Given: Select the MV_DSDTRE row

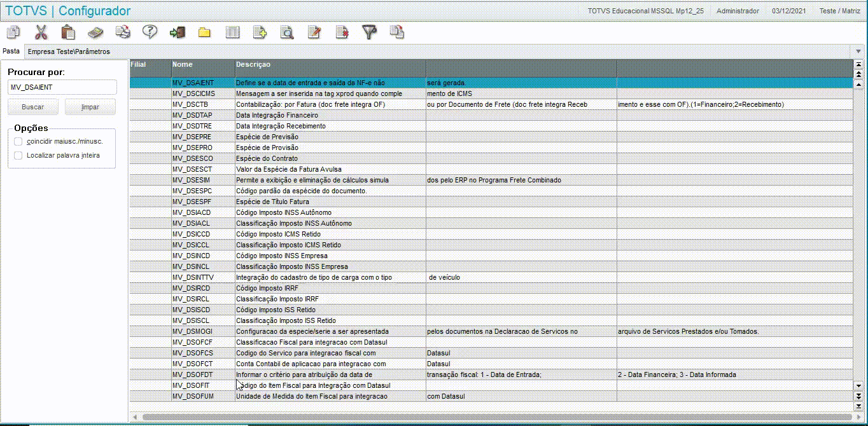Looking at the screenshot, I should (491, 126).
